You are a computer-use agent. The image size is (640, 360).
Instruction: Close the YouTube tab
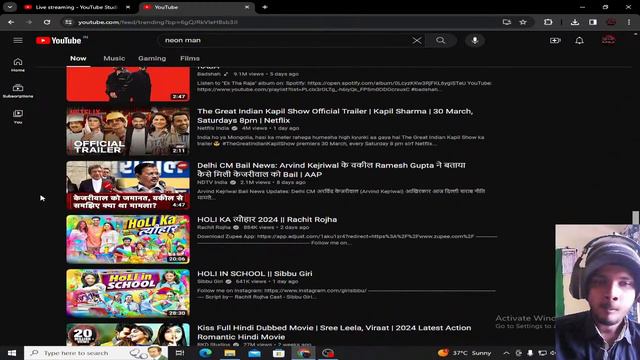click(x=247, y=7)
